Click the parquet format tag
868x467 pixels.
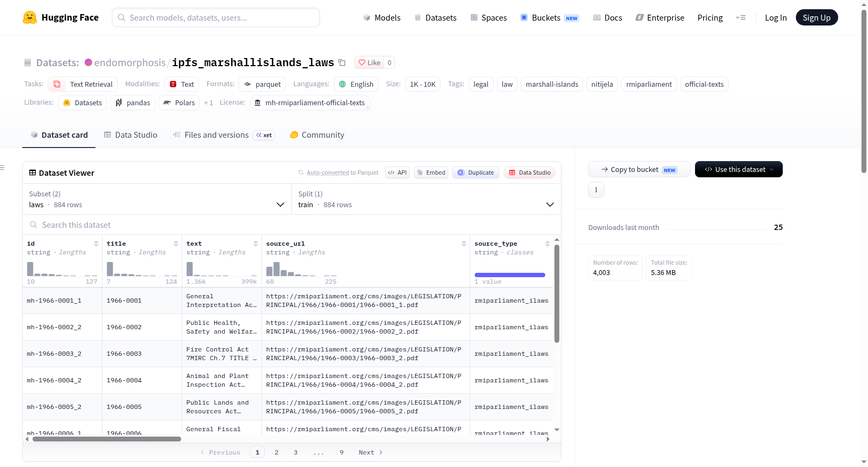pos(262,84)
